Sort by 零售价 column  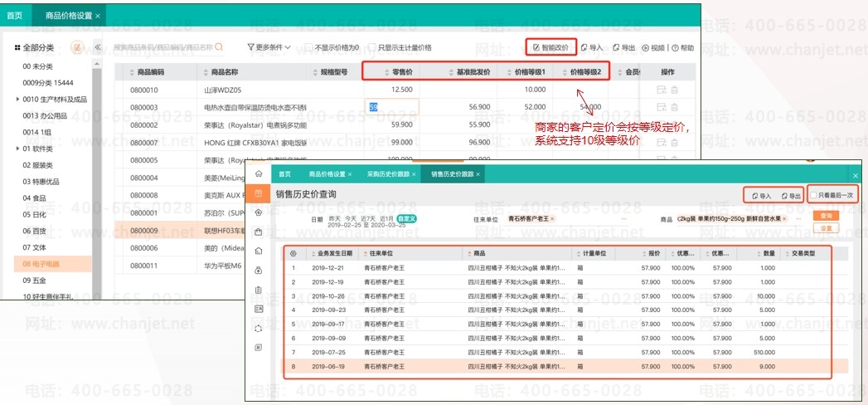tap(399, 72)
